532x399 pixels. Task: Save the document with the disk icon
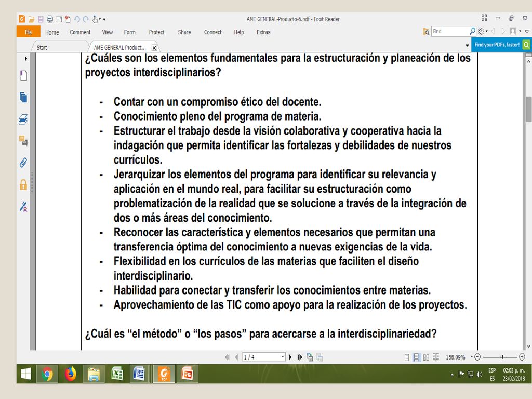(x=41, y=19)
